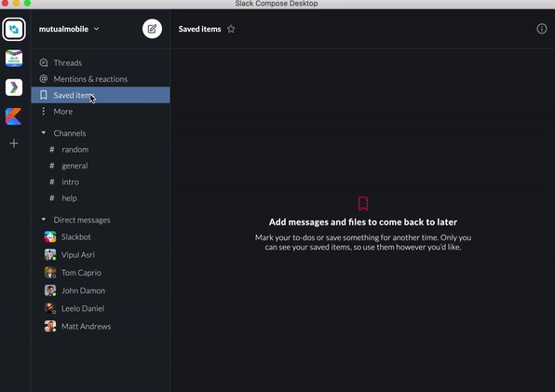
Task: Click the hash icon beside random
Action: coord(52,150)
